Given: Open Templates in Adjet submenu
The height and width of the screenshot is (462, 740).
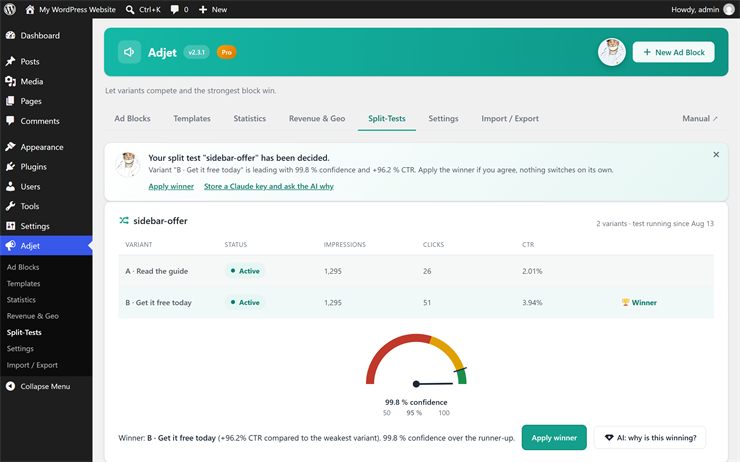Looking at the screenshot, I should click(x=23, y=284).
